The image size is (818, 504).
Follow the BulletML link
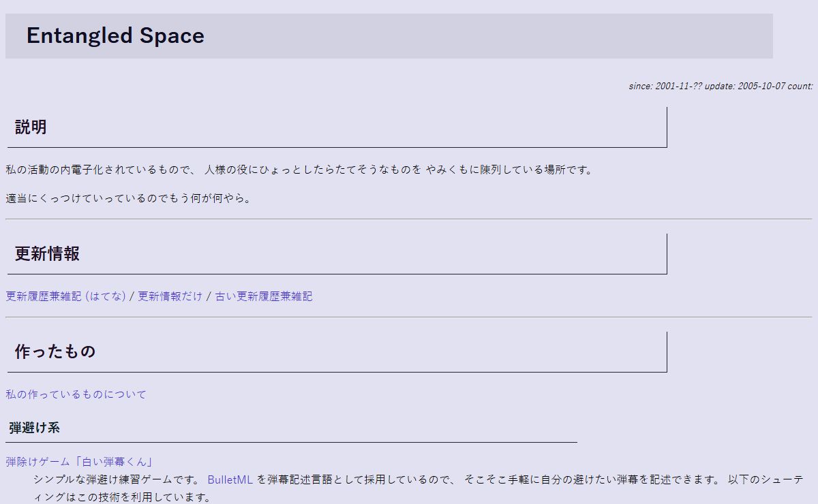[230, 479]
